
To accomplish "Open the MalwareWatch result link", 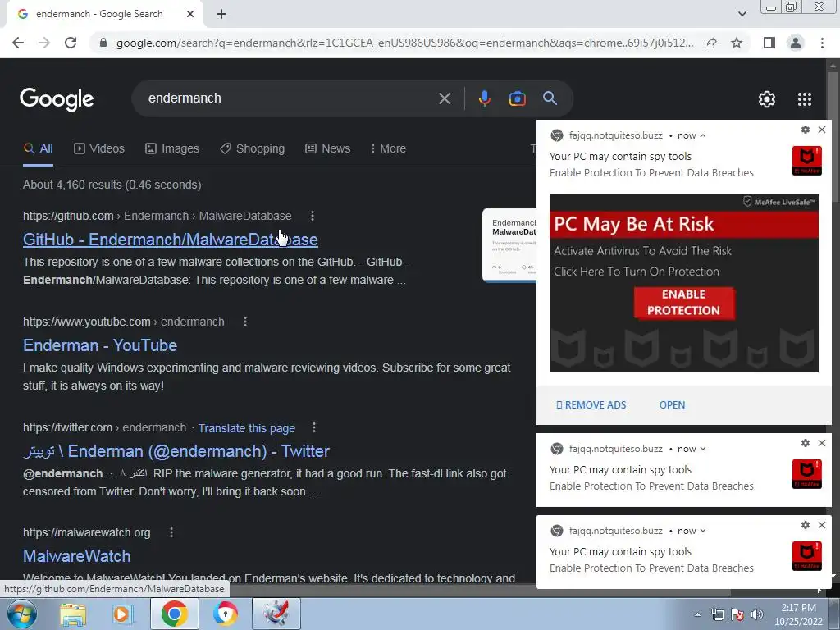I will click(x=76, y=556).
